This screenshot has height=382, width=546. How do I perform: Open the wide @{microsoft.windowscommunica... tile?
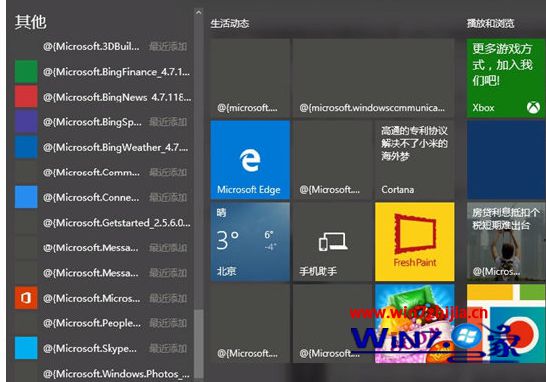point(373,78)
